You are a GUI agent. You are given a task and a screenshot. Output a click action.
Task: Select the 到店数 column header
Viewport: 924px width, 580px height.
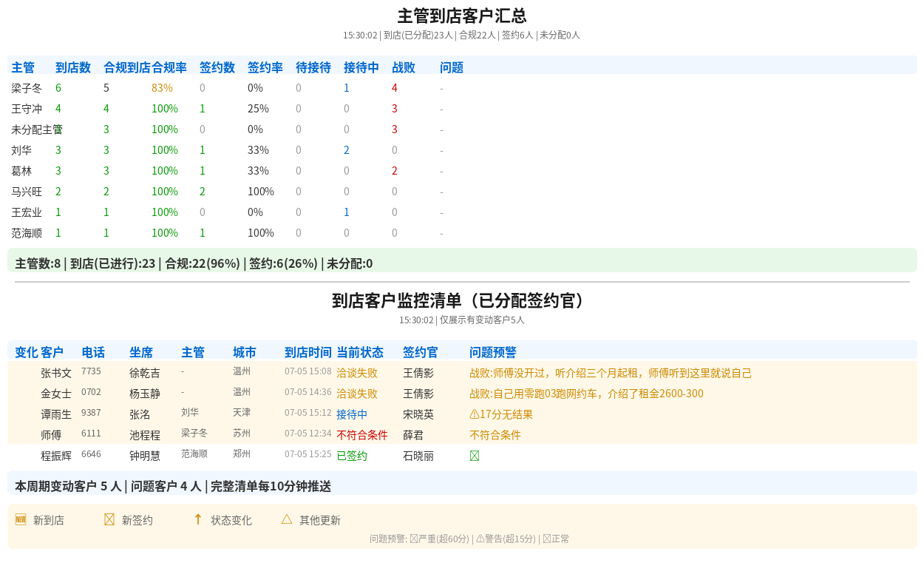pyautogui.click(x=73, y=67)
